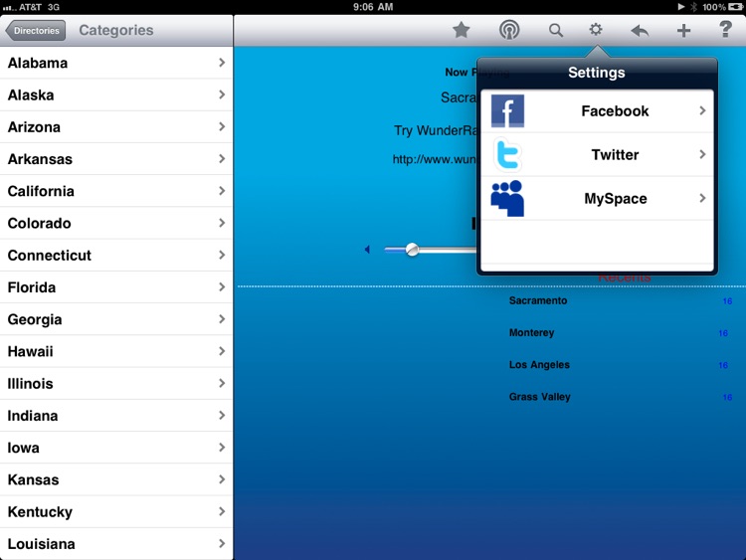Open the radio broadcast antenna icon
The width and height of the screenshot is (746, 560).
[x=509, y=30]
